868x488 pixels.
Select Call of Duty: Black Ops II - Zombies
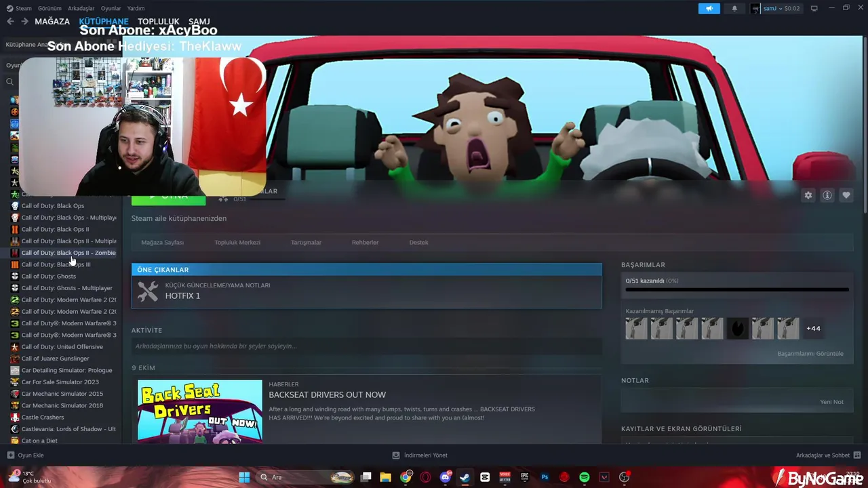tap(68, 252)
